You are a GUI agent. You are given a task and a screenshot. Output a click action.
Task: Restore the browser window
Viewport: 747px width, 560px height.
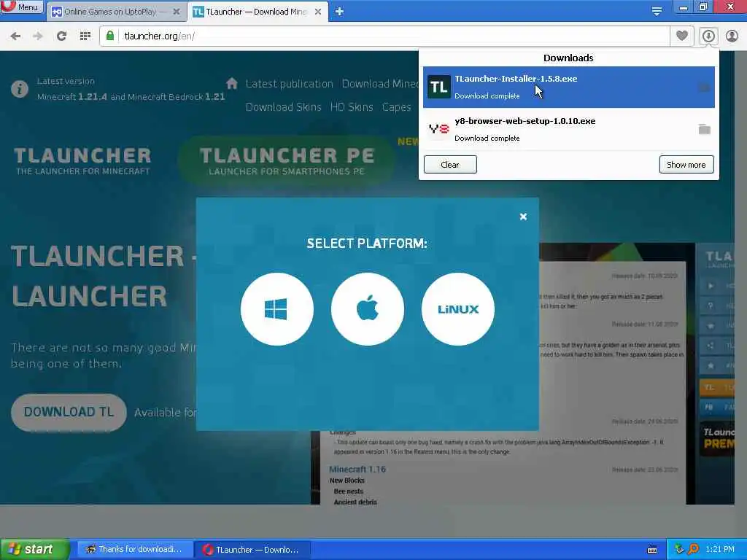pyautogui.click(x=703, y=7)
